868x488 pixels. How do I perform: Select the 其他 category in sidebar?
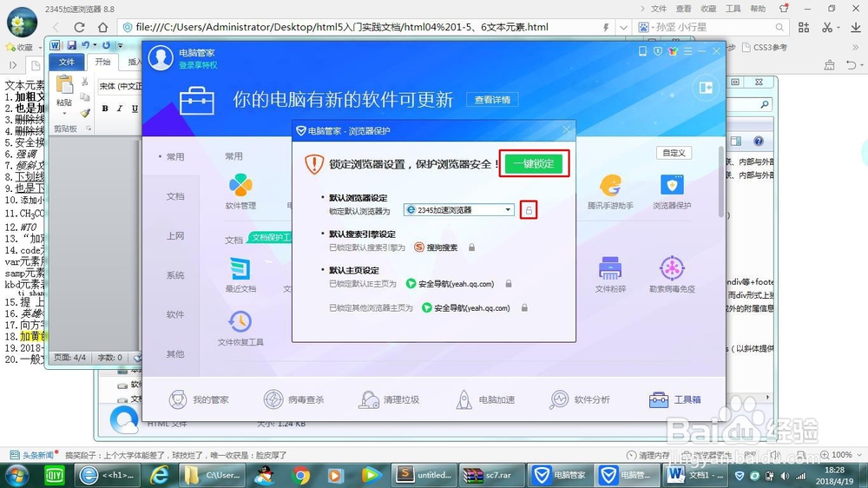(175, 353)
